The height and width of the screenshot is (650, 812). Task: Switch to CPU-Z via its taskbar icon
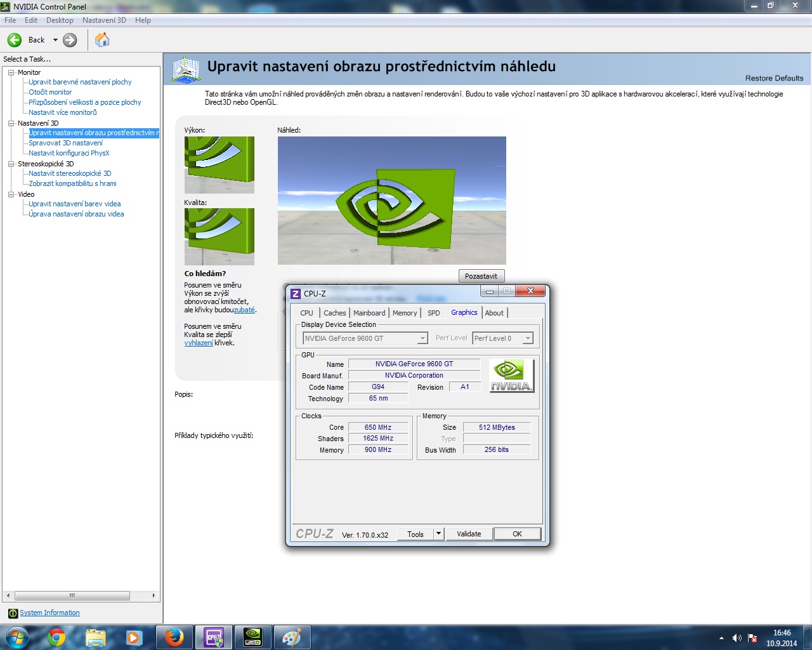tap(213, 637)
